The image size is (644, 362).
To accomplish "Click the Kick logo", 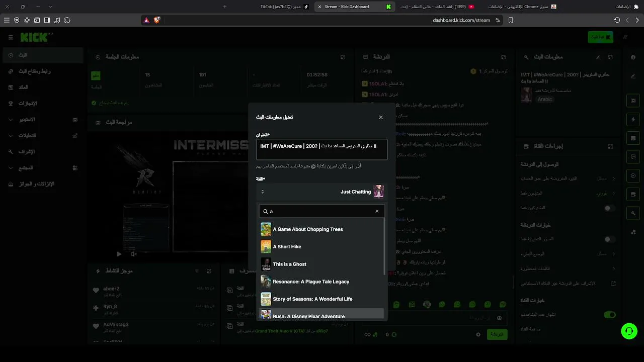I will click(x=36, y=37).
